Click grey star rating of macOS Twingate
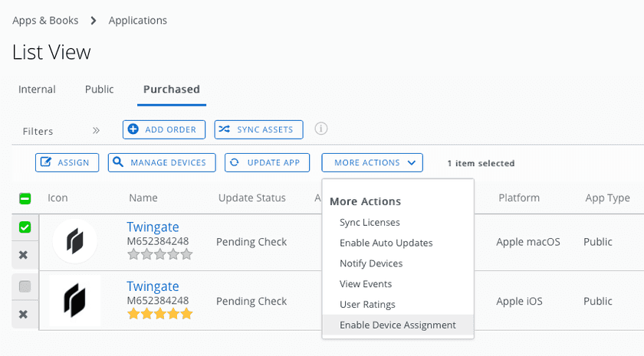This screenshot has width=644, height=356. coord(159,254)
